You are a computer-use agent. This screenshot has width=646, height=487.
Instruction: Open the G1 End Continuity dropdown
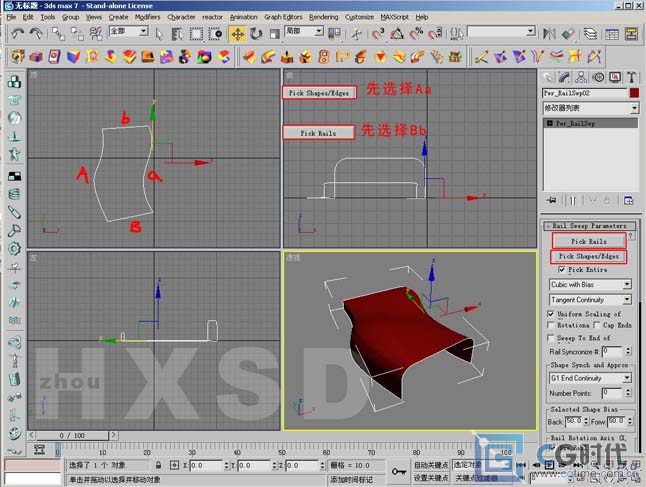(x=590, y=378)
